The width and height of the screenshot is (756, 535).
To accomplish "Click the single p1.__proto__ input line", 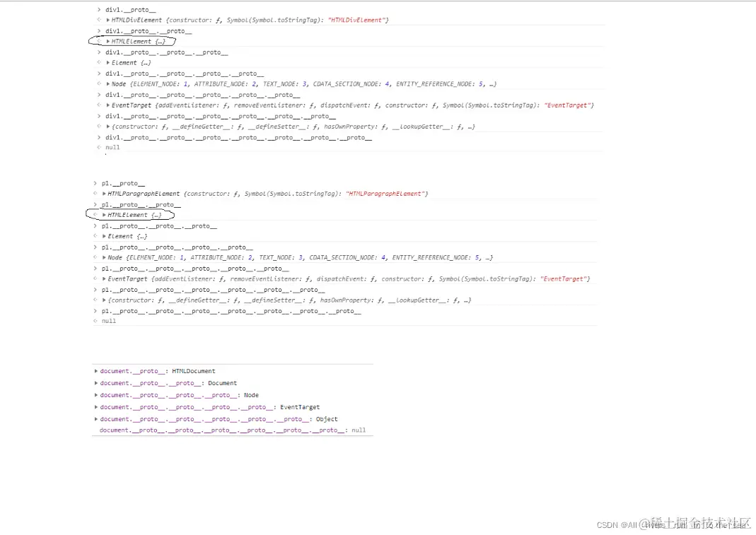I will tap(123, 183).
